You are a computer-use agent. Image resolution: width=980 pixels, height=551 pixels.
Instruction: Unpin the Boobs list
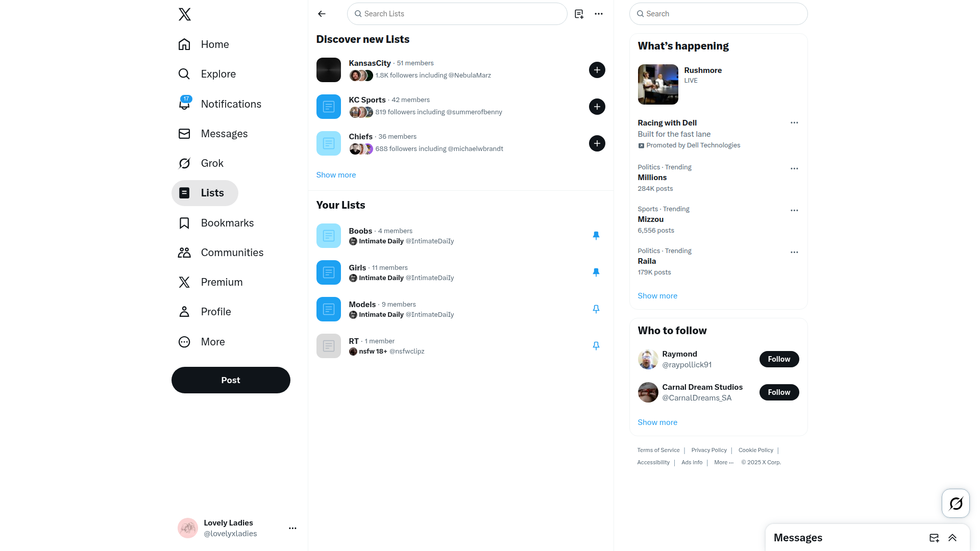tap(596, 236)
